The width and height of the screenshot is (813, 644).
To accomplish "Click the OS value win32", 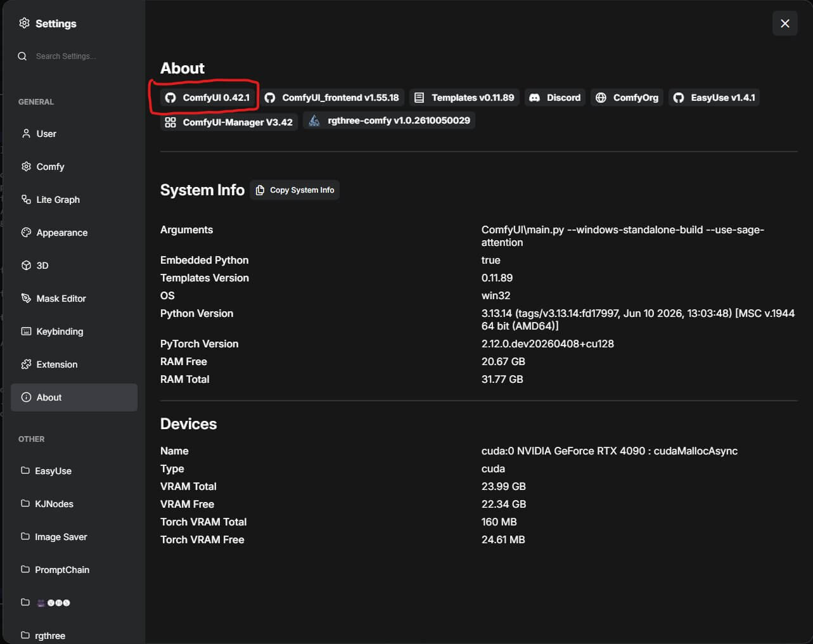I will point(496,295).
